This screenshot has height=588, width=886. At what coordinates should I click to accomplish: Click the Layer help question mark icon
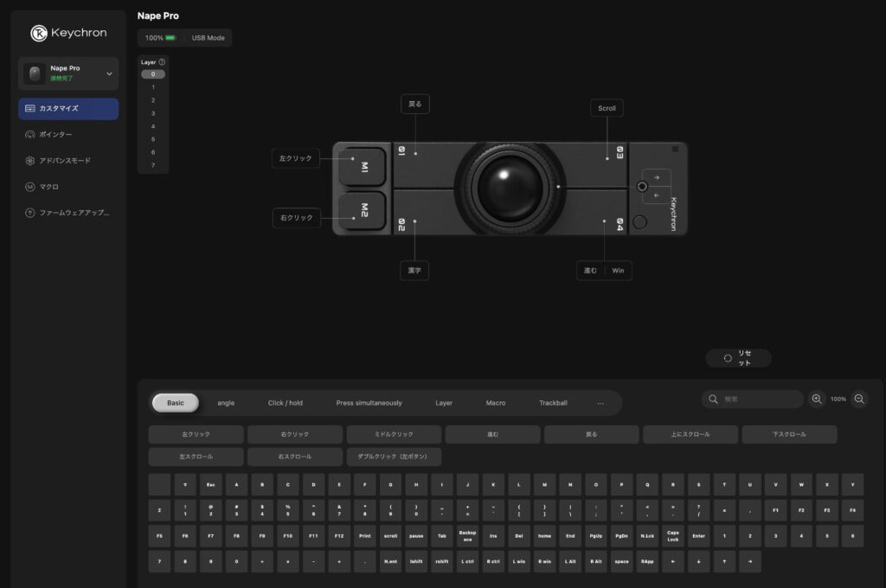click(161, 61)
